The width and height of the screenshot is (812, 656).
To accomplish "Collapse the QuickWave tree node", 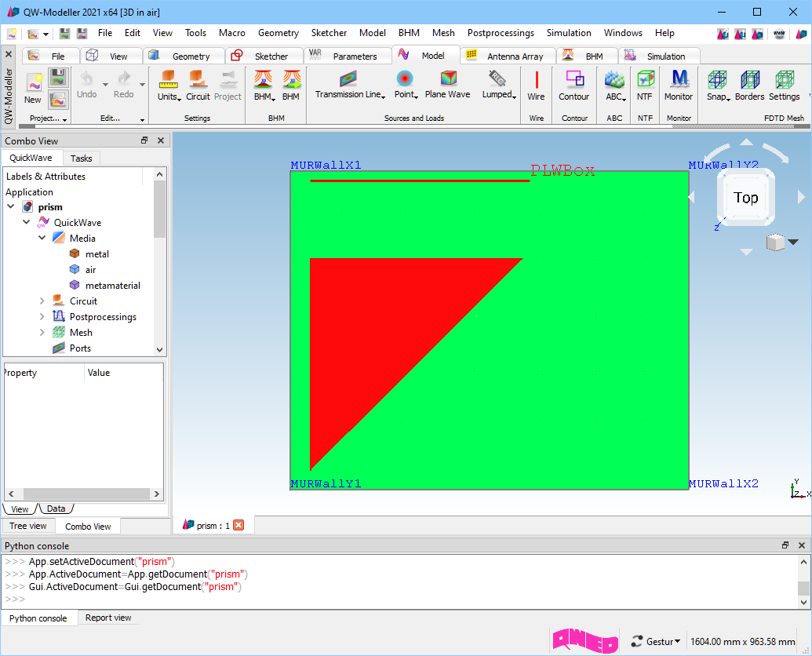I will coord(27,222).
